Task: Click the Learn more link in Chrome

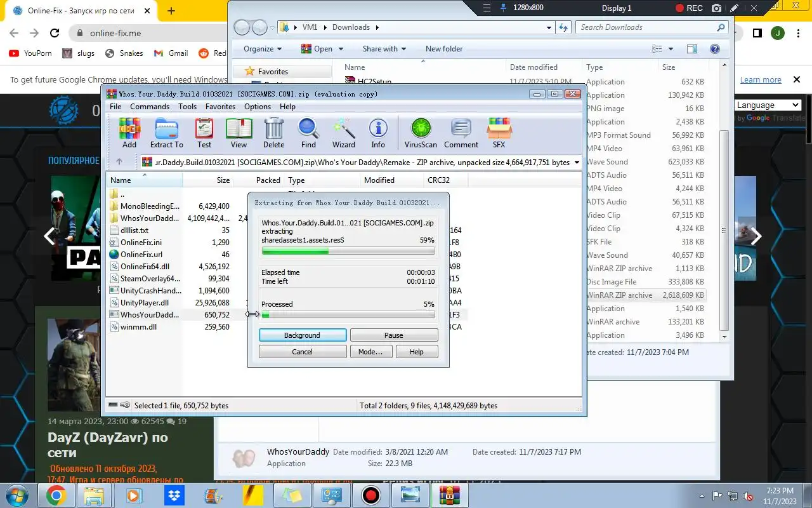Action: click(x=761, y=80)
